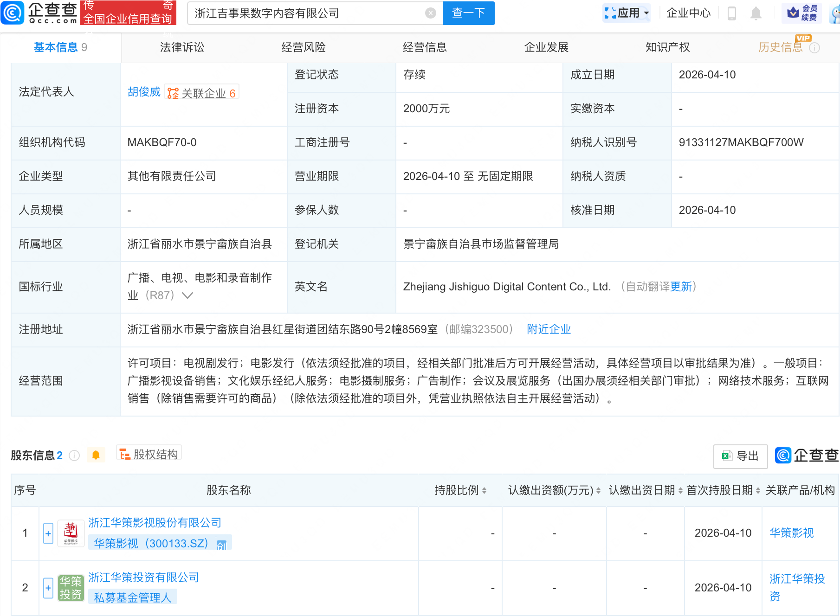Expand the 应用 dropdown menu

tap(627, 13)
